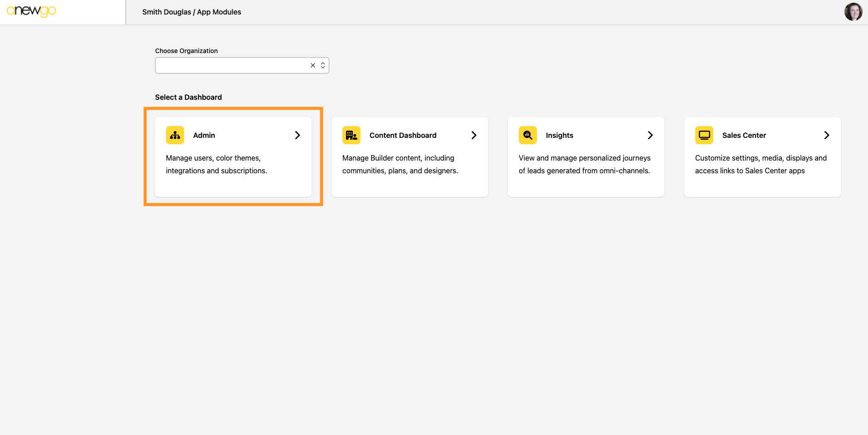Open the user profile avatar menu
868x435 pixels.
[x=853, y=12]
